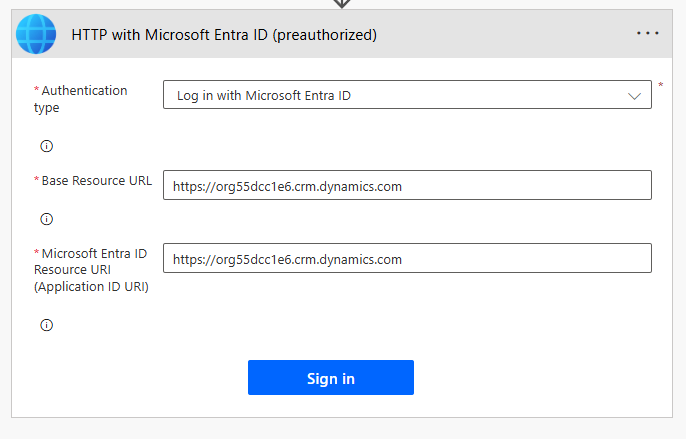This screenshot has height=439, width=686.
Task: Click the 'Authentication type' label
Action: click(x=80, y=99)
